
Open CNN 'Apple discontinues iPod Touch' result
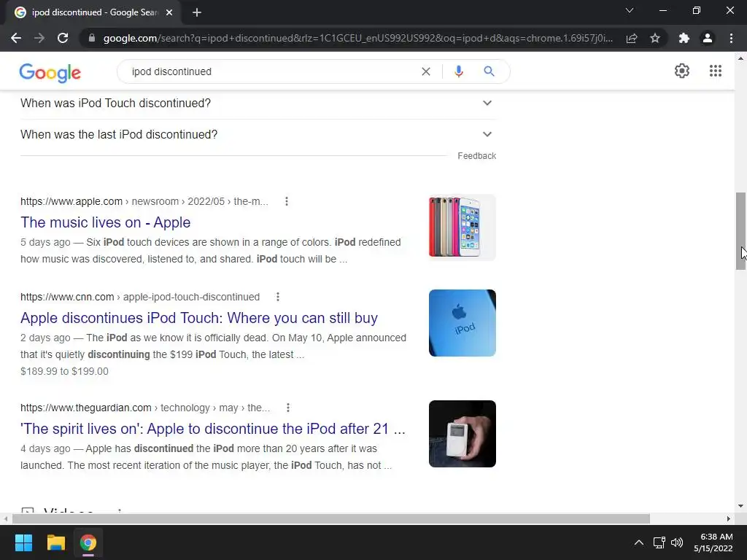pos(199,318)
